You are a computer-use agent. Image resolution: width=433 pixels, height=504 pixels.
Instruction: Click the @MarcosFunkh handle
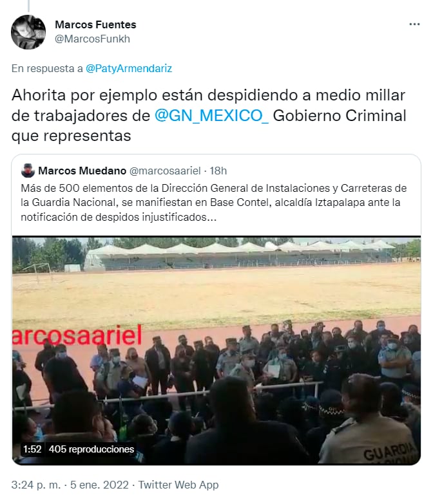pyautogui.click(x=92, y=39)
